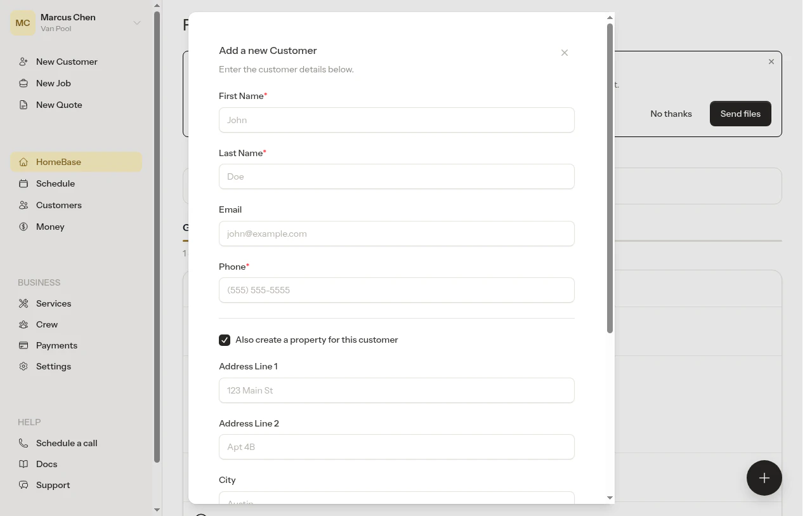
Task: Click the Send files button
Action: (740, 114)
